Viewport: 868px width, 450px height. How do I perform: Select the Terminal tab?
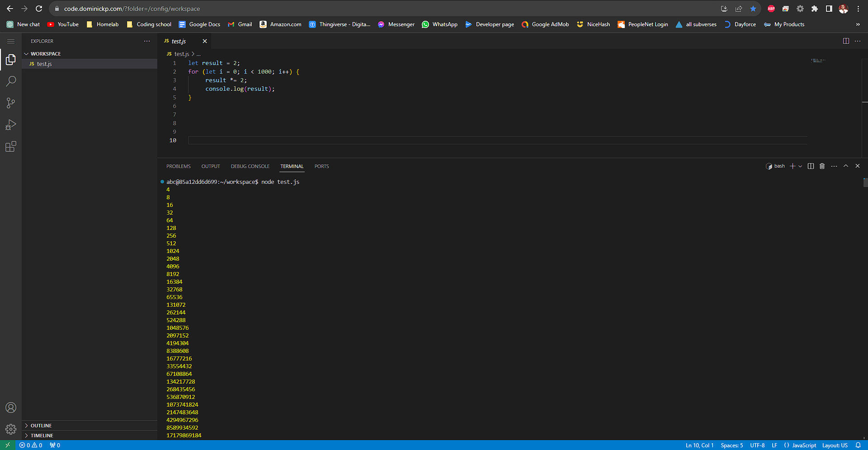292,166
